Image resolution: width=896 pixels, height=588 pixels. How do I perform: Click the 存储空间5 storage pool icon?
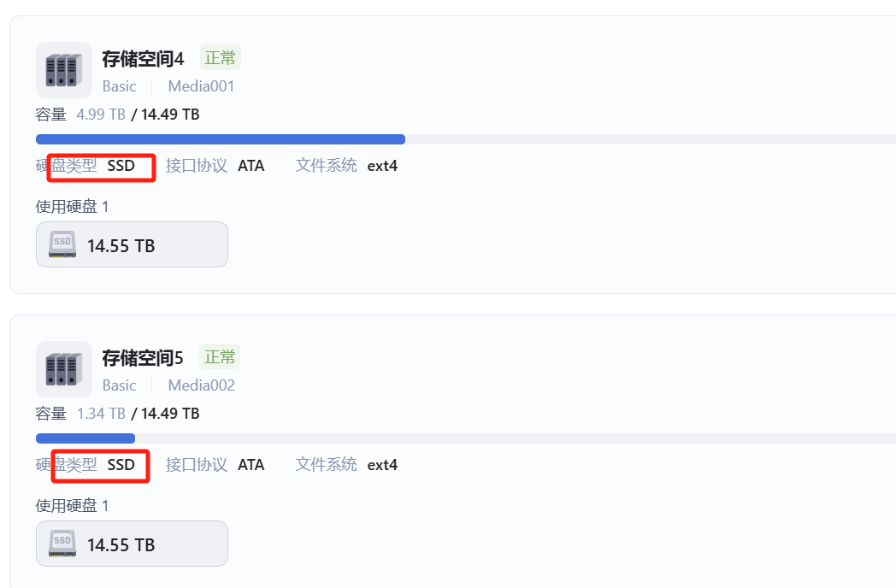(x=63, y=369)
